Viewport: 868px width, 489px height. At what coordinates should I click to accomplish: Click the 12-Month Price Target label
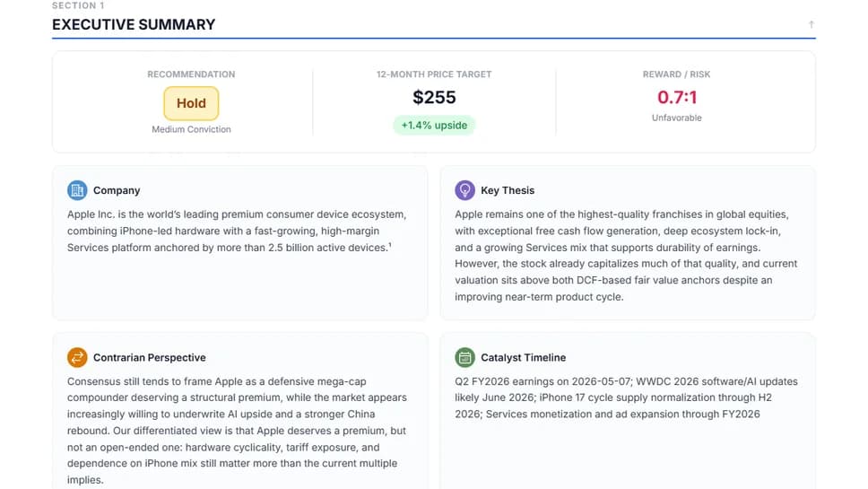pyautogui.click(x=434, y=74)
